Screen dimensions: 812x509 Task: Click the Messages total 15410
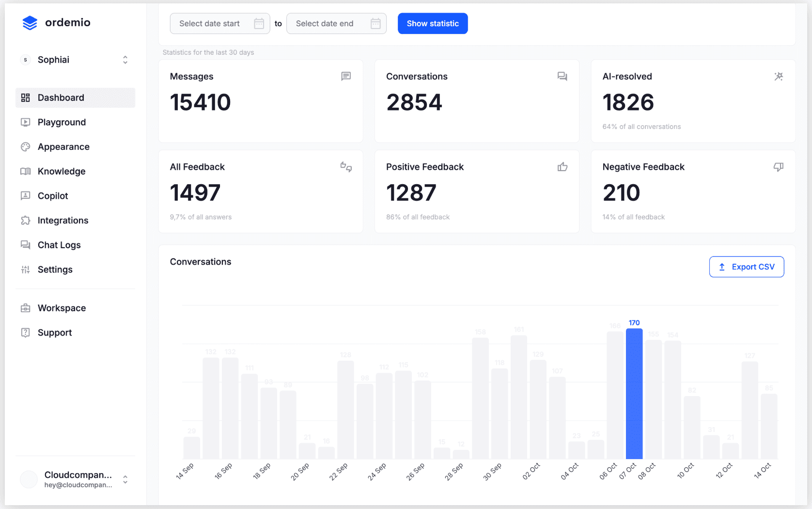200,102
